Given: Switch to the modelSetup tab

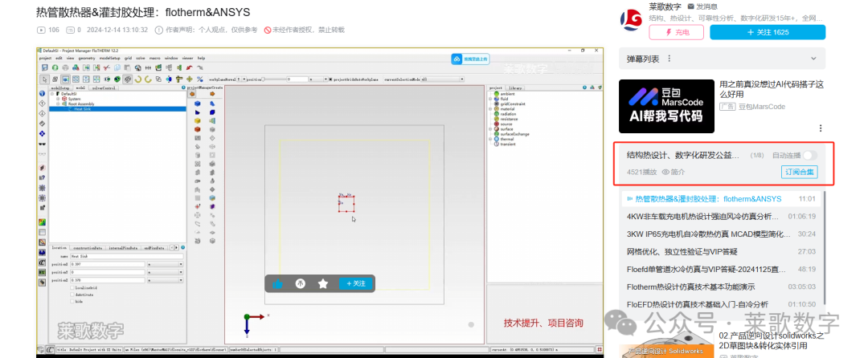Looking at the screenshot, I should pos(59,87).
